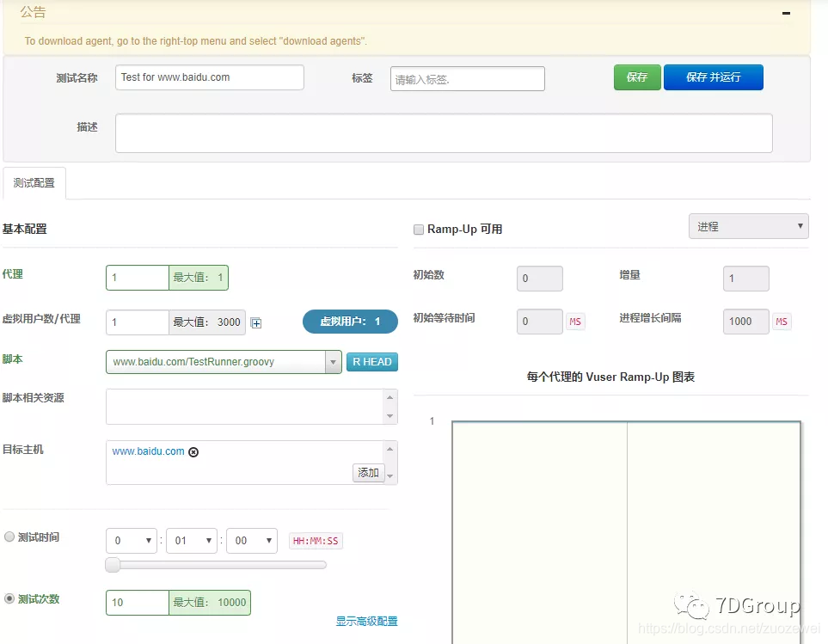Open the seconds dropdown showing 00

coord(252,541)
